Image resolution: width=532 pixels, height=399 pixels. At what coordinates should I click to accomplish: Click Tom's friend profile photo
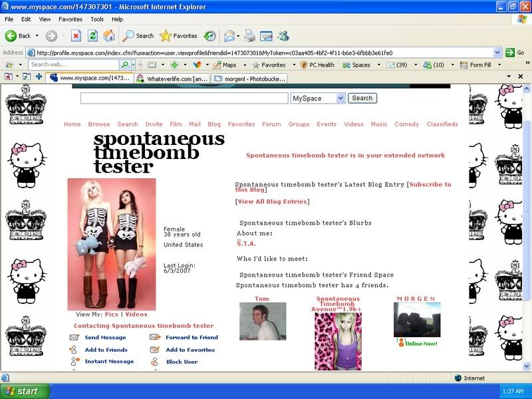(262, 321)
